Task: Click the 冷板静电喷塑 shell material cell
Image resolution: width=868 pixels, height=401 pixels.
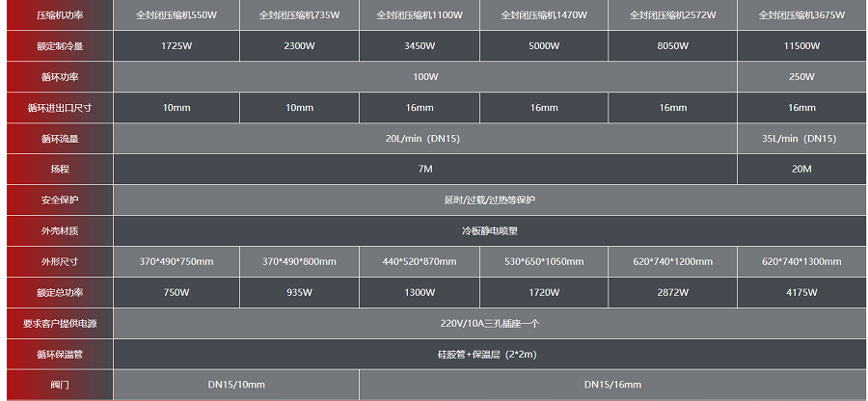Action: coord(490,231)
